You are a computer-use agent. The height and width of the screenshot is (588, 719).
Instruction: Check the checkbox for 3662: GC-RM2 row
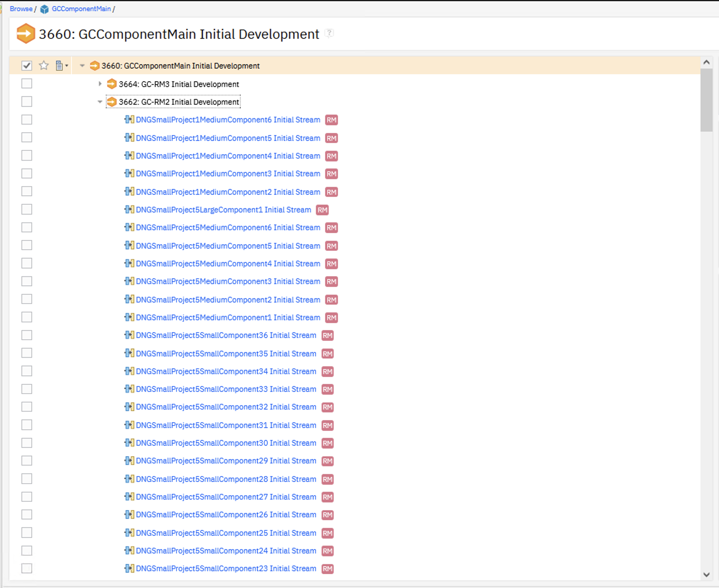click(27, 101)
